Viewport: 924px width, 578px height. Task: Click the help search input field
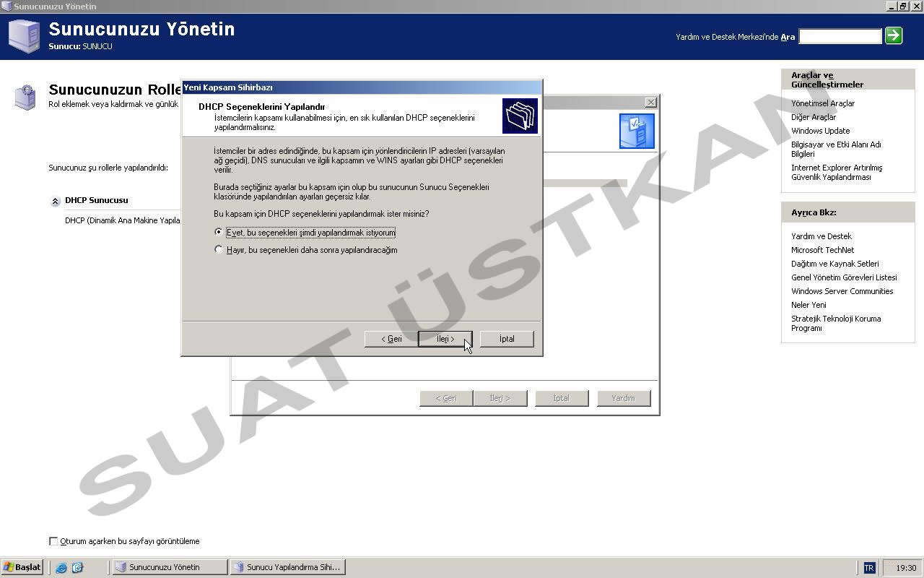(x=840, y=36)
